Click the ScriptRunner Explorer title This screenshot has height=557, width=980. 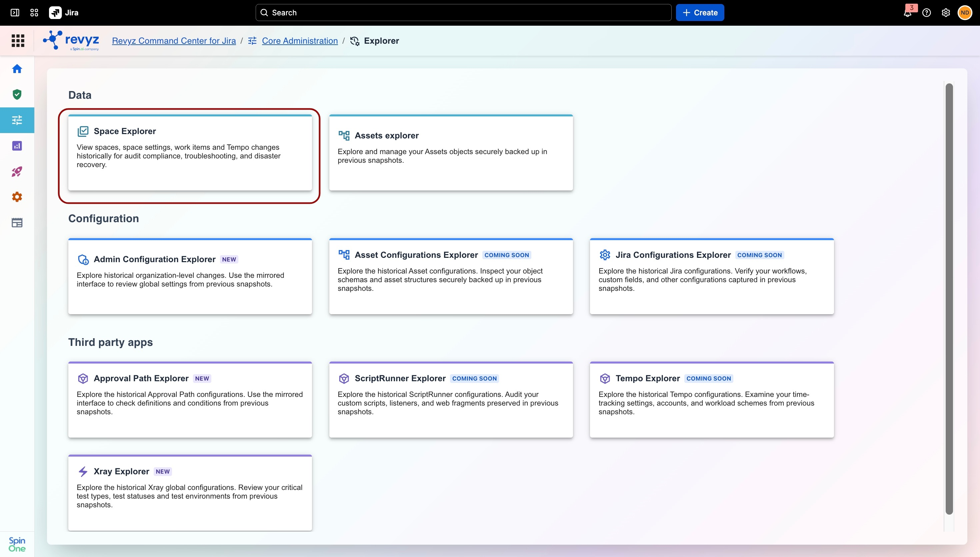pyautogui.click(x=400, y=378)
